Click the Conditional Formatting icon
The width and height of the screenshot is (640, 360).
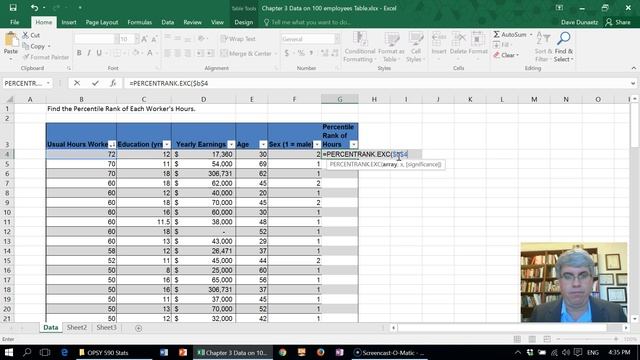tap(360, 39)
